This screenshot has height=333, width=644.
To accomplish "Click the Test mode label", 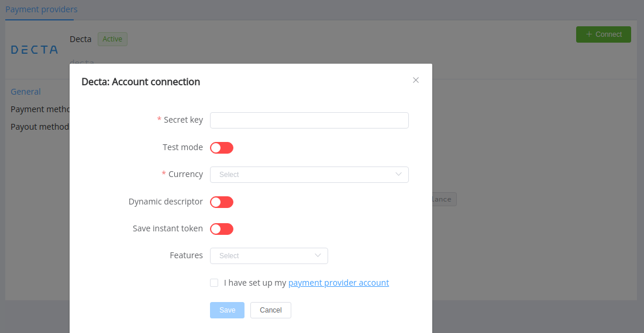I will [182, 147].
